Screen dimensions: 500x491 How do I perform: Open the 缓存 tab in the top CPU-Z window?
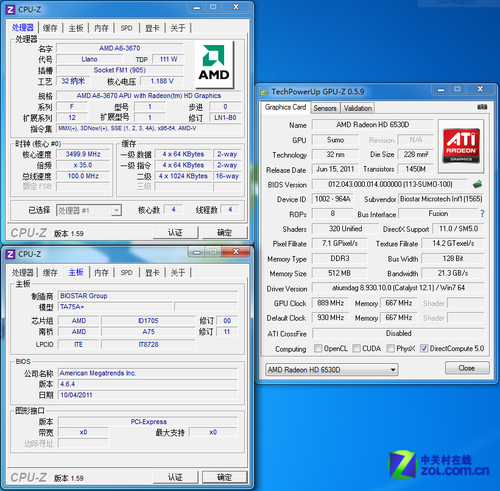click(50, 28)
